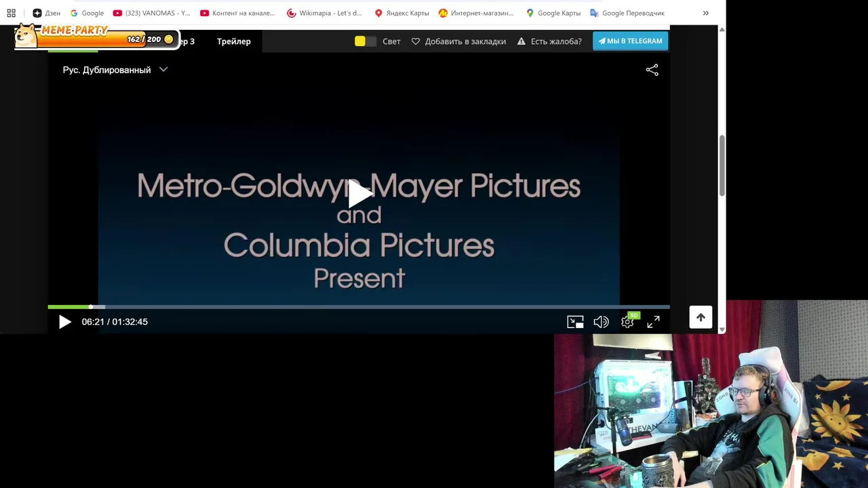
Task: Open the Wikimapia bookmark
Action: tap(325, 13)
